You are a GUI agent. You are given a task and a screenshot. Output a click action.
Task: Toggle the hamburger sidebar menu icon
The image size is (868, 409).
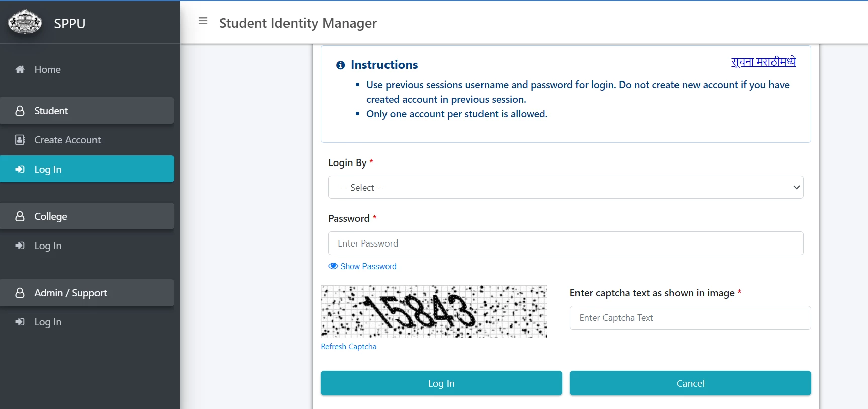203,21
